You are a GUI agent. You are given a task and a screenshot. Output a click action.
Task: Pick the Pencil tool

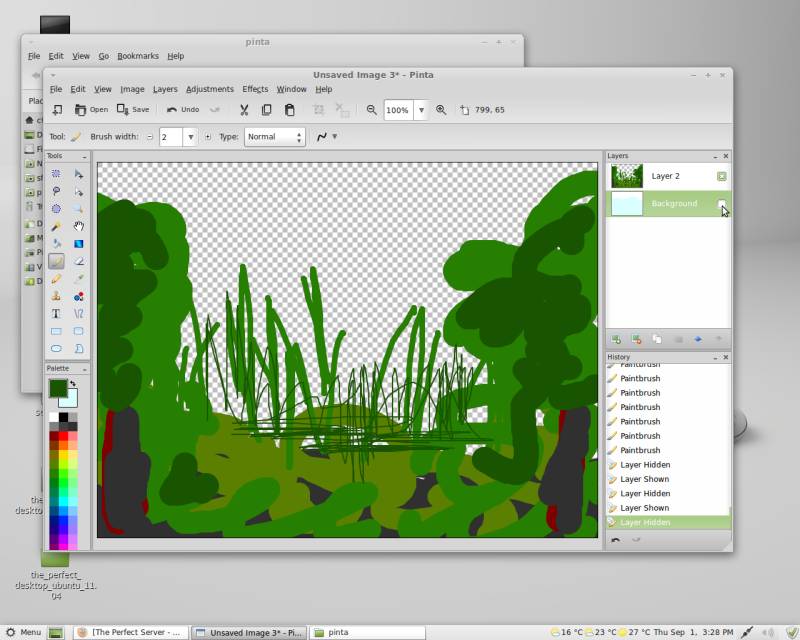[56, 278]
